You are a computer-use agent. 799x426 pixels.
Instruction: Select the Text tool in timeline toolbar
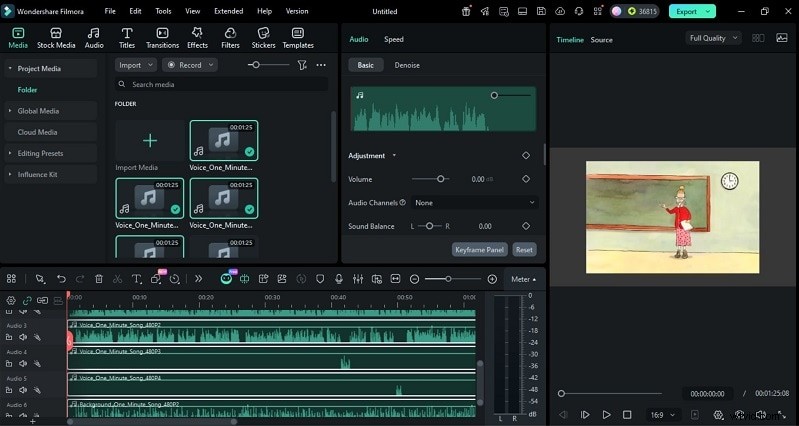pyautogui.click(x=136, y=279)
